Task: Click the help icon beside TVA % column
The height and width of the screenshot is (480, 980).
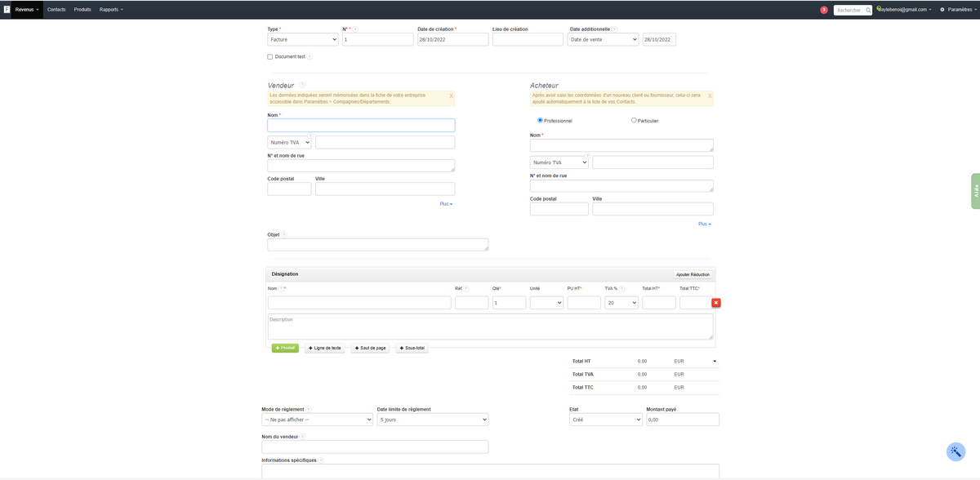Action: coord(621,288)
